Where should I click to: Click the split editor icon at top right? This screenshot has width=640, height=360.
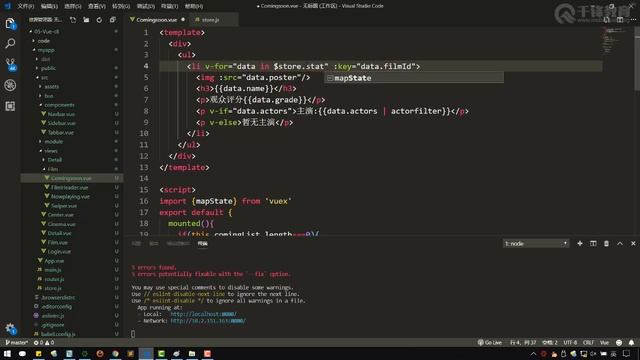pyautogui.click(x=620, y=20)
